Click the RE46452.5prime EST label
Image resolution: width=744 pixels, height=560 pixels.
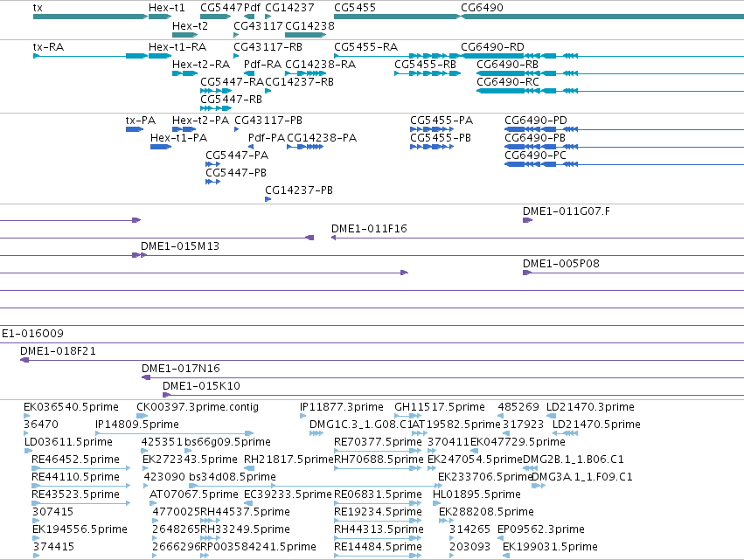75,460
